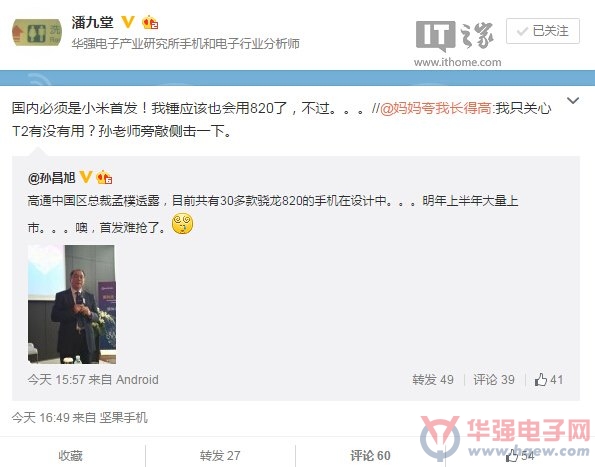Open 评论 39 on the original post
Viewport: 595px width, 467px height.
point(494,379)
